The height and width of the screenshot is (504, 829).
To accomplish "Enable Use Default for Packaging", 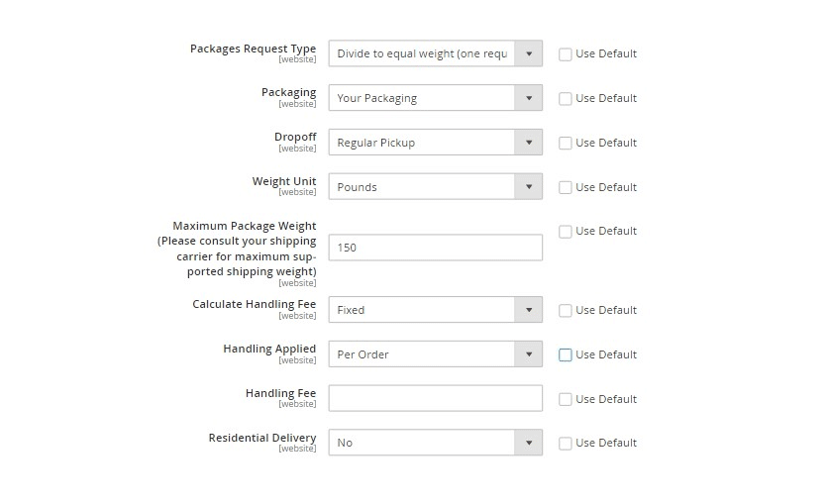I will [x=566, y=99].
